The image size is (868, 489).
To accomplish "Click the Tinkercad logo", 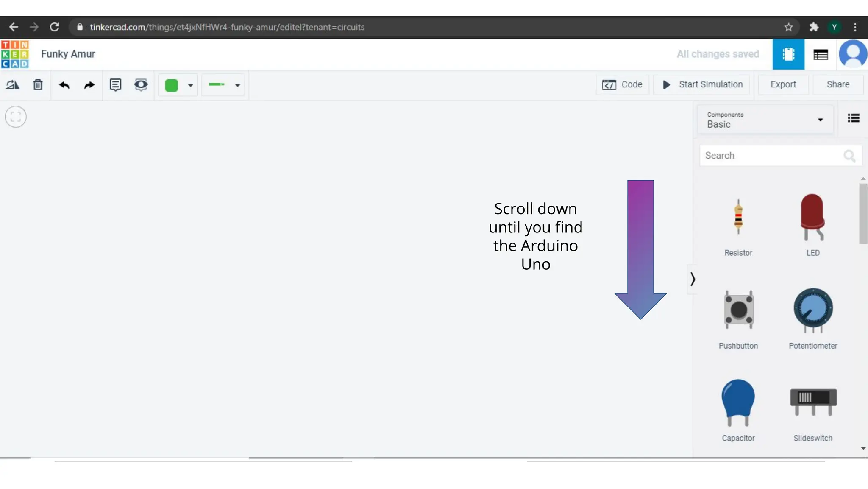I will click(x=15, y=54).
